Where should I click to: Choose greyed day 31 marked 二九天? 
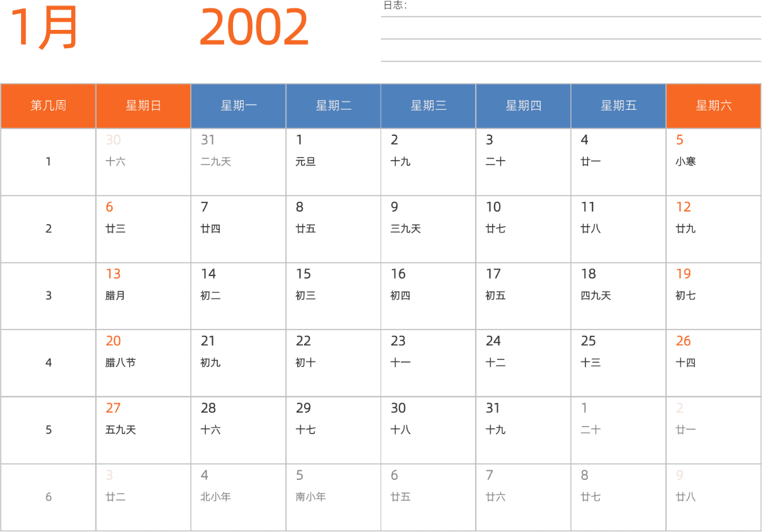[239, 162]
